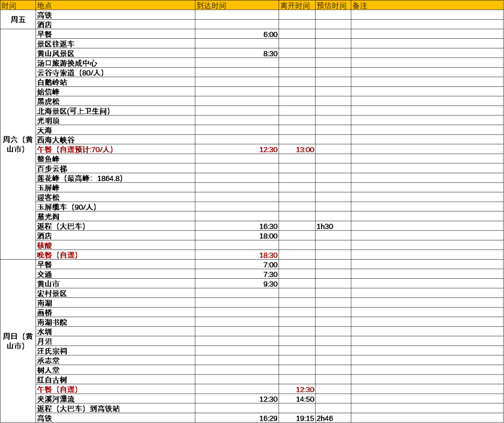Select the 地点 header cell
Screen dimensions: 504x423
pyautogui.click(x=115, y=6)
